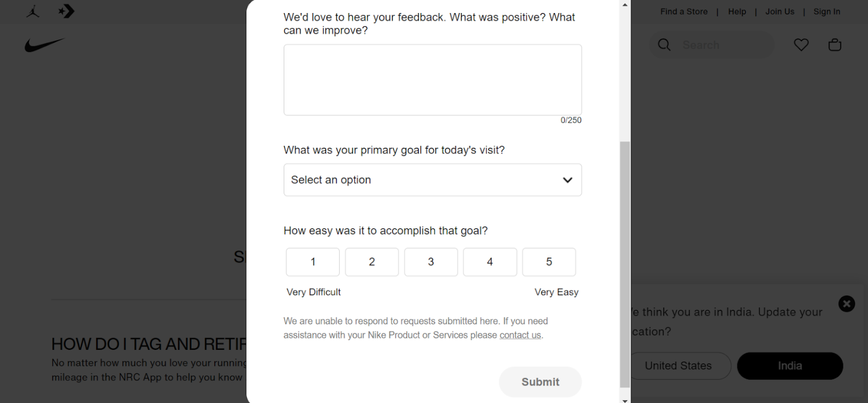The height and width of the screenshot is (403, 868).
Task: Select rating 4 for ease
Action: [x=489, y=262]
